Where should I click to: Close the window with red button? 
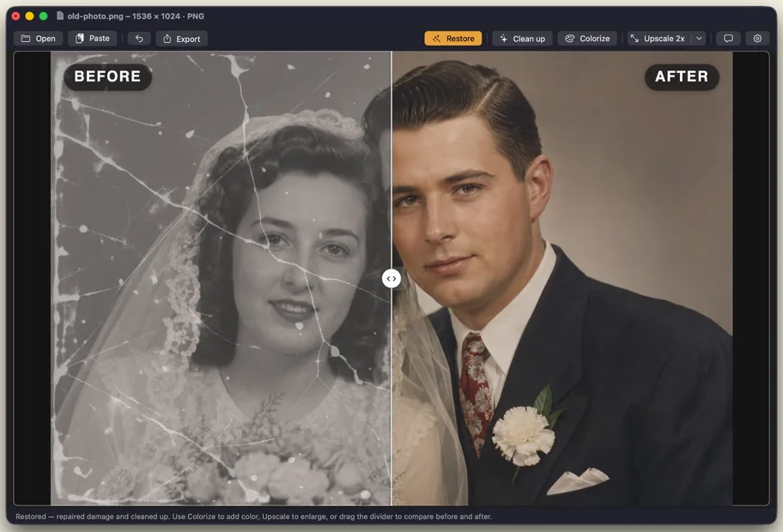coord(15,16)
